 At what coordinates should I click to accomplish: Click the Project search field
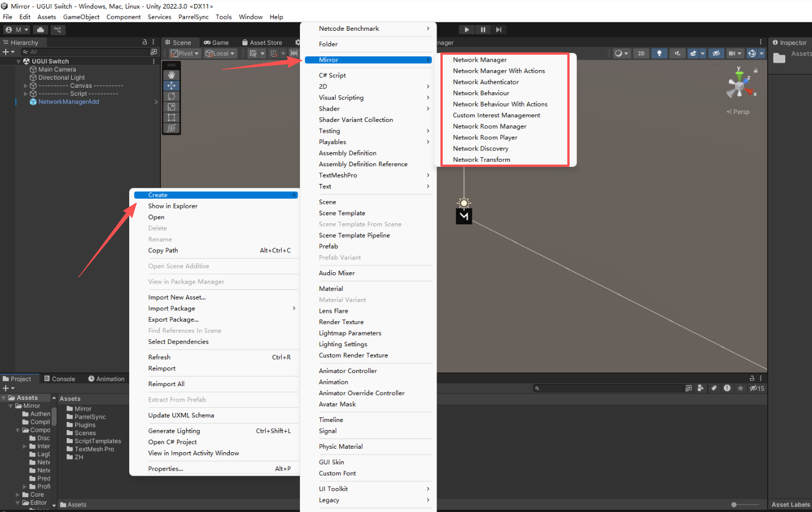[x=608, y=388]
